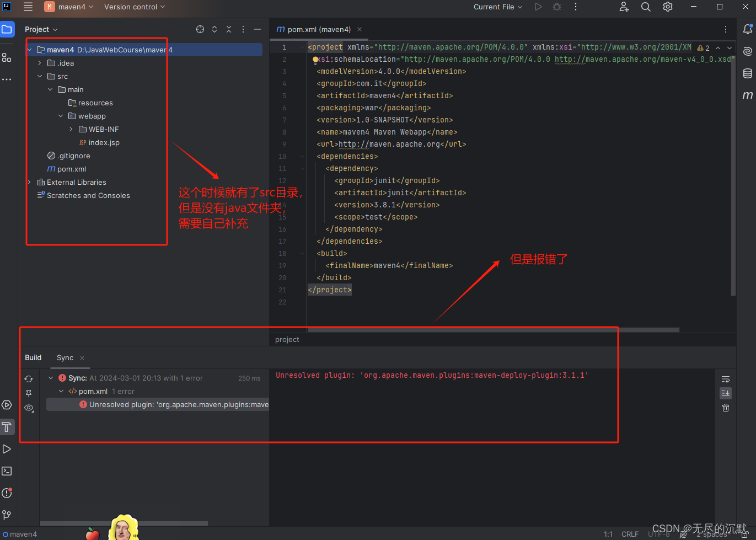Show more tool windows ellipsis
This screenshot has width=756, height=540.
click(7, 79)
